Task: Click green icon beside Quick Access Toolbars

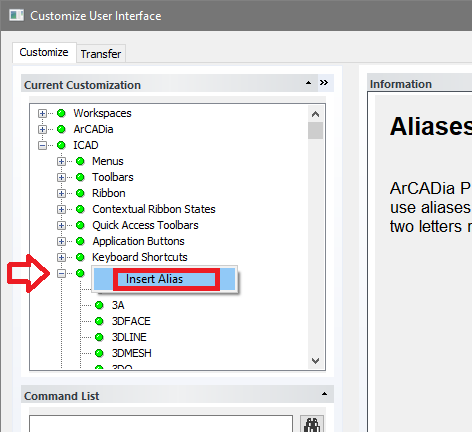Action: click(80, 225)
